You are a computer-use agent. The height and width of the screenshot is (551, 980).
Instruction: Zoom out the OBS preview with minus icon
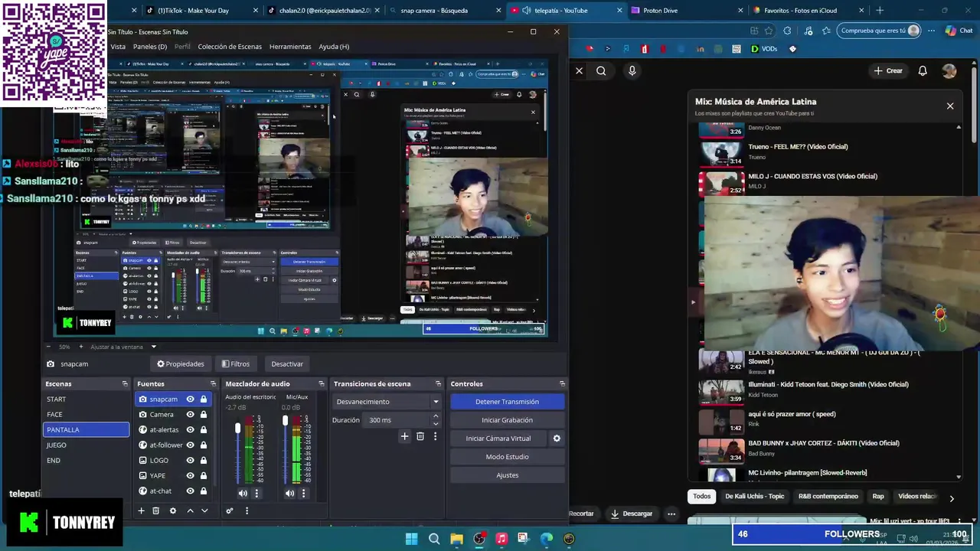(48, 347)
